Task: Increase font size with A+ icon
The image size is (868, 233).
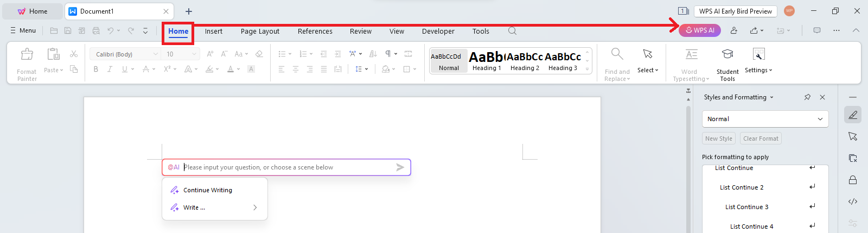Action: tap(210, 54)
